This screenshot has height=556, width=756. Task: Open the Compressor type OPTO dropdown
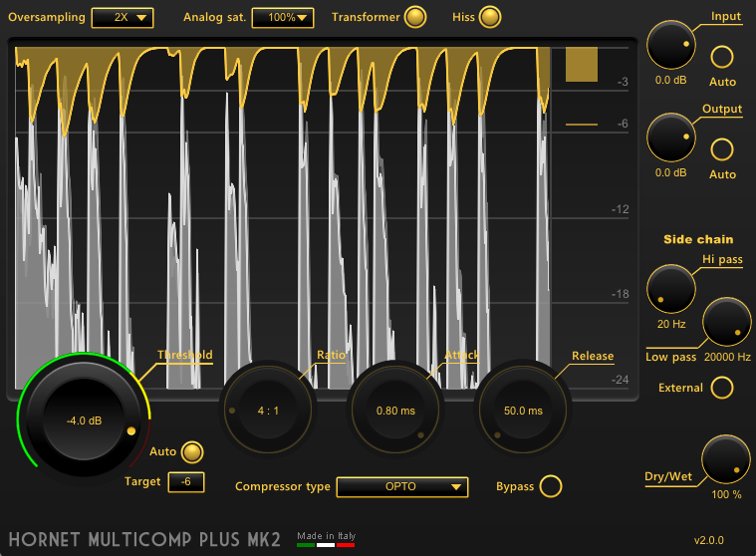click(x=402, y=486)
